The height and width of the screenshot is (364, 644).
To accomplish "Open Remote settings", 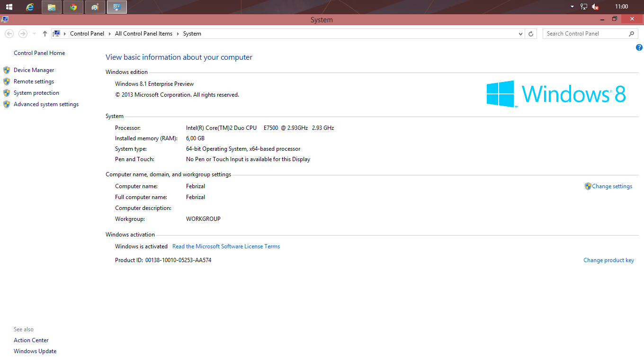I will tap(34, 82).
